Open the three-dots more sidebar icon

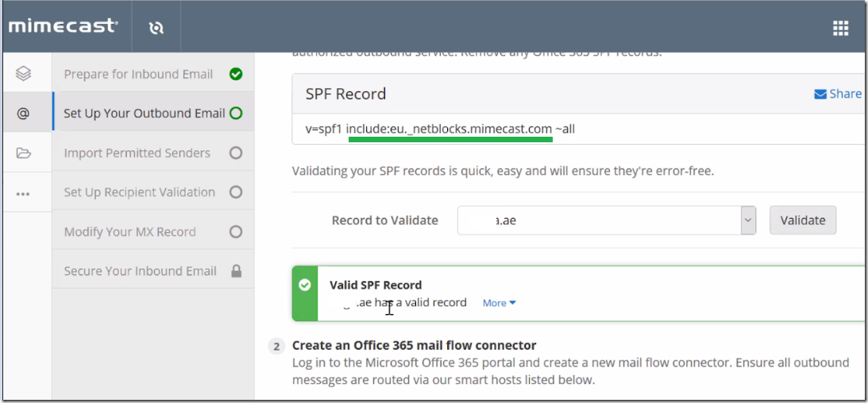coord(23,193)
